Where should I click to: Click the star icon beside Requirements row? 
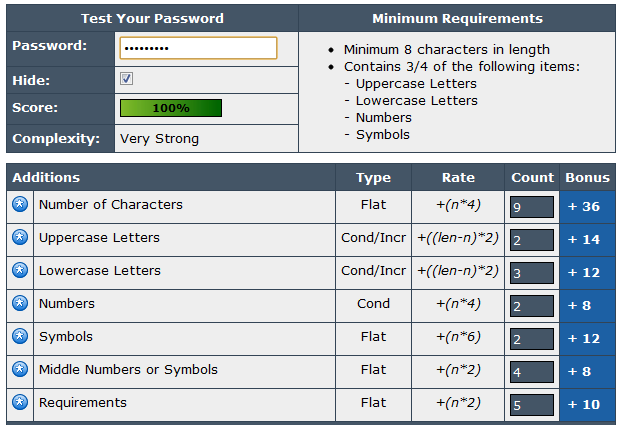[20, 403]
